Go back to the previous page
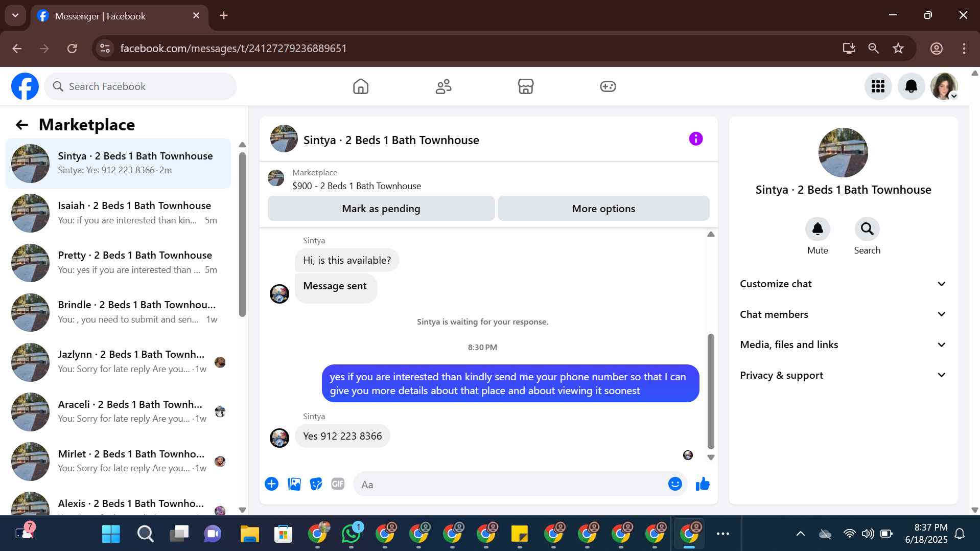This screenshot has height=551, width=980. [x=17, y=49]
